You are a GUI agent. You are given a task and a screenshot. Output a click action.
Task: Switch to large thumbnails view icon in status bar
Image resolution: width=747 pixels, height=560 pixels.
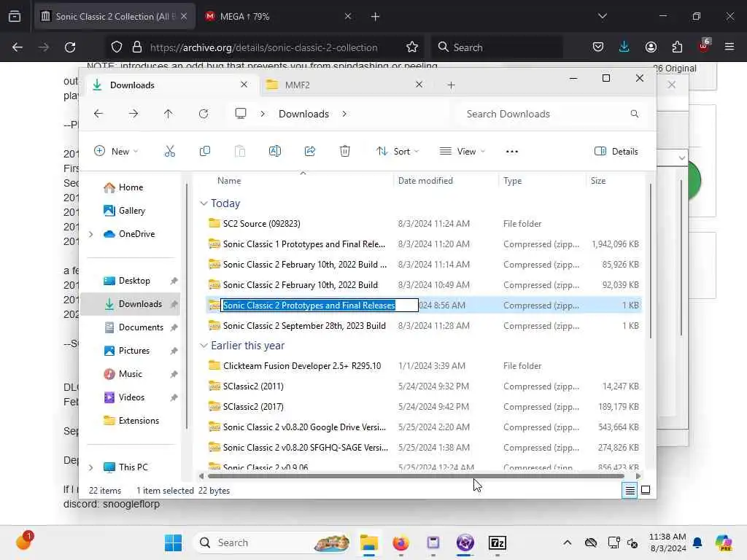[646, 490]
